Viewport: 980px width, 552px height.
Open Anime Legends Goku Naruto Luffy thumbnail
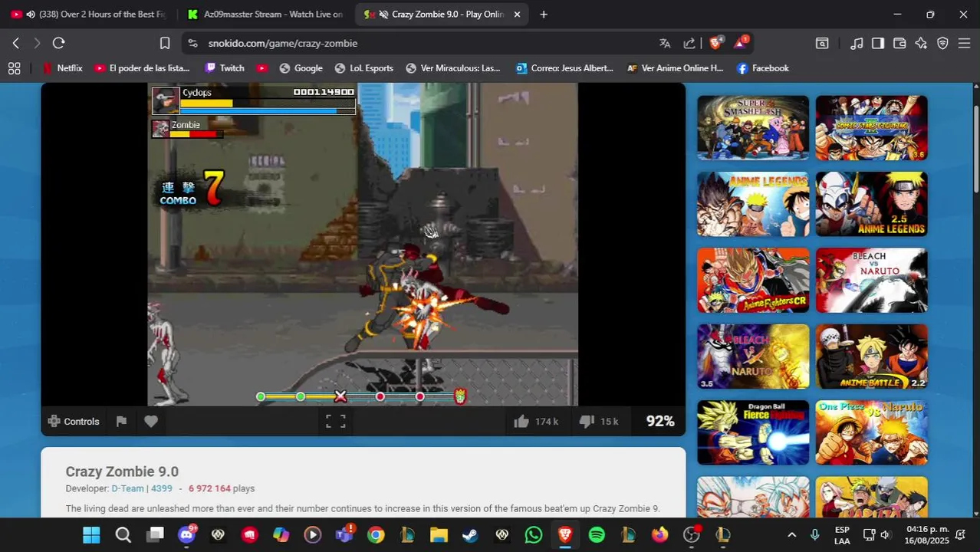coord(753,204)
